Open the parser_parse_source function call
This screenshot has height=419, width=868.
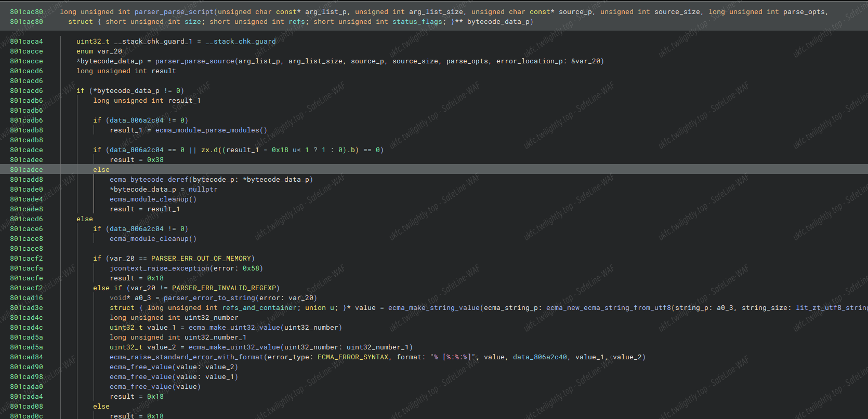click(x=194, y=61)
